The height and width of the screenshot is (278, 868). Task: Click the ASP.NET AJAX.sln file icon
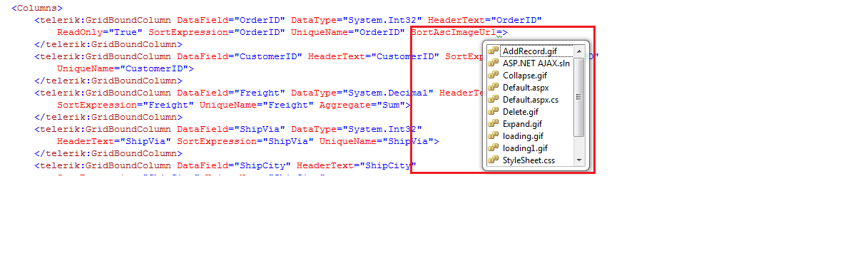[494, 63]
